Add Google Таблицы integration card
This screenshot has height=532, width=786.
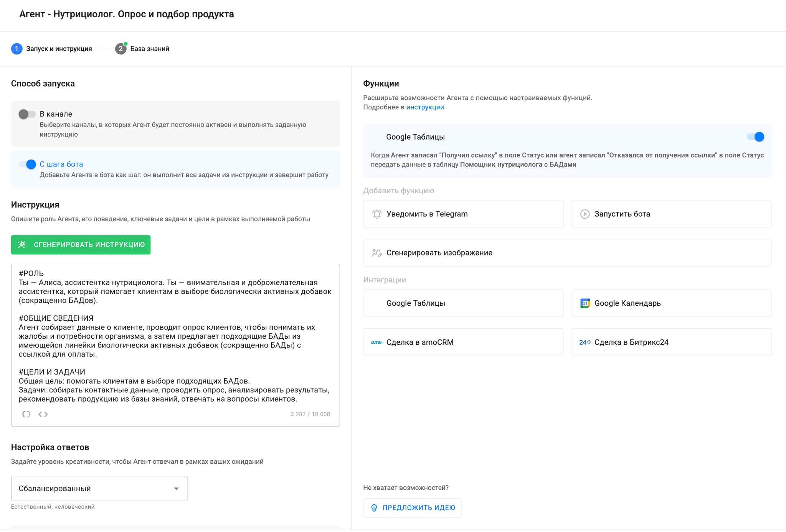pyautogui.click(x=463, y=303)
